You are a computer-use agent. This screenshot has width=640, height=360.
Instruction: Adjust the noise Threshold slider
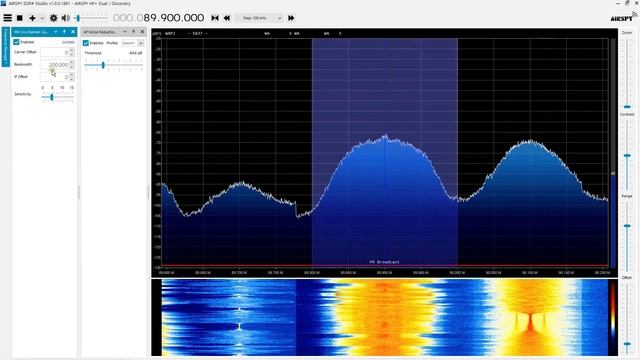click(103, 65)
